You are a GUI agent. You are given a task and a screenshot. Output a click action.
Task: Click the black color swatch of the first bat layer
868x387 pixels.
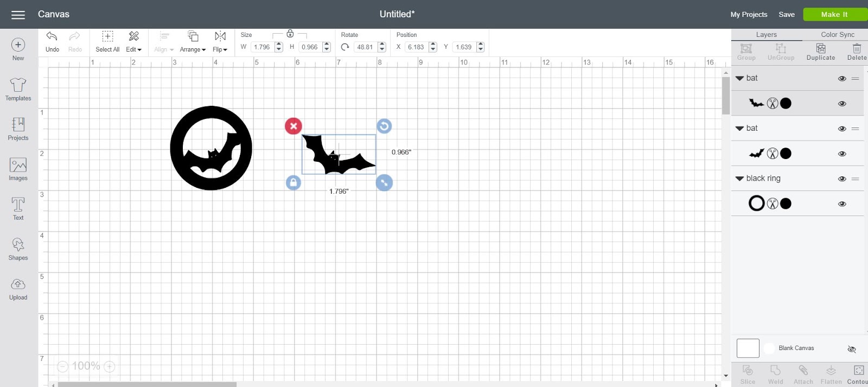click(x=786, y=103)
